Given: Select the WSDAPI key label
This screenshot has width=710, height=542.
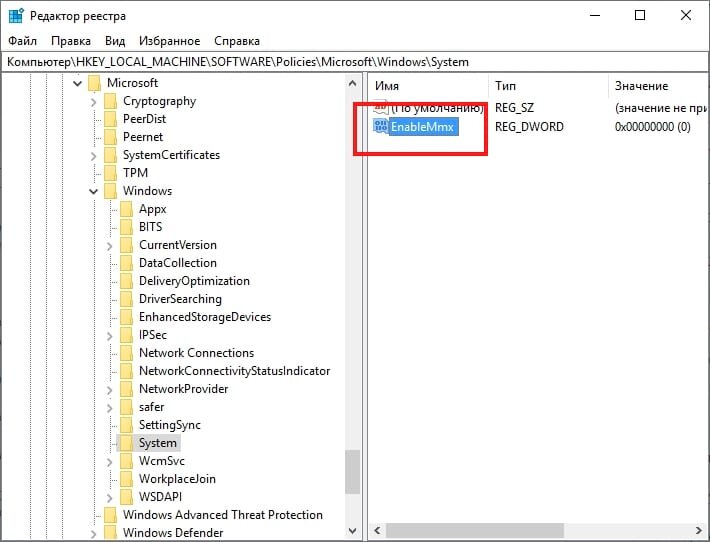Looking at the screenshot, I should click(x=160, y=497).
